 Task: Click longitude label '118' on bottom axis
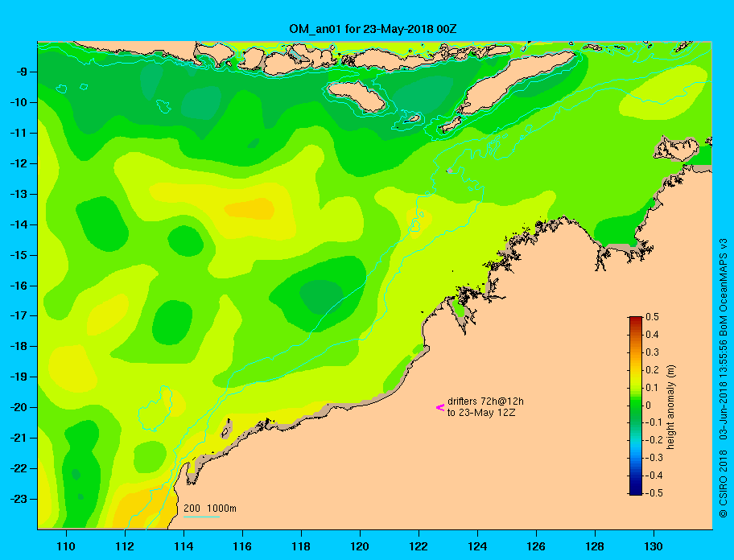[301, 546]
